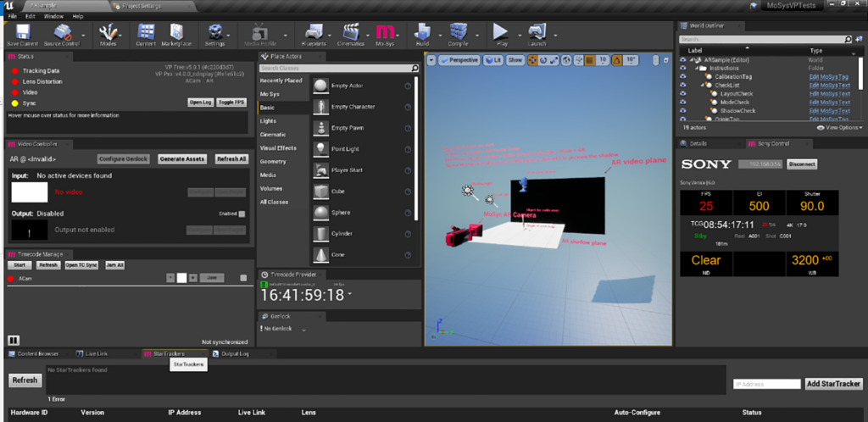This screenshot has width=868, height=422.
Task: Open the Perspective view mode dropdown
Action: [x=459, y=60]
